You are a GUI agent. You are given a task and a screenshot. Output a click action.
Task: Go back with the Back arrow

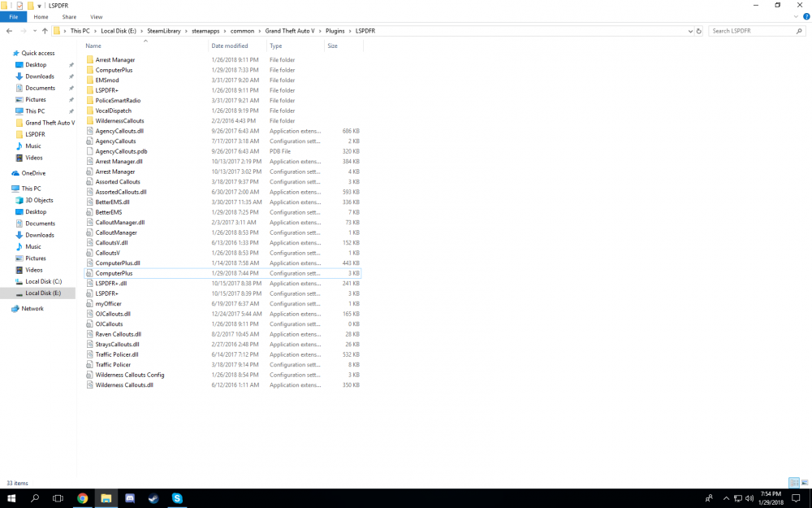click(9, 31)
